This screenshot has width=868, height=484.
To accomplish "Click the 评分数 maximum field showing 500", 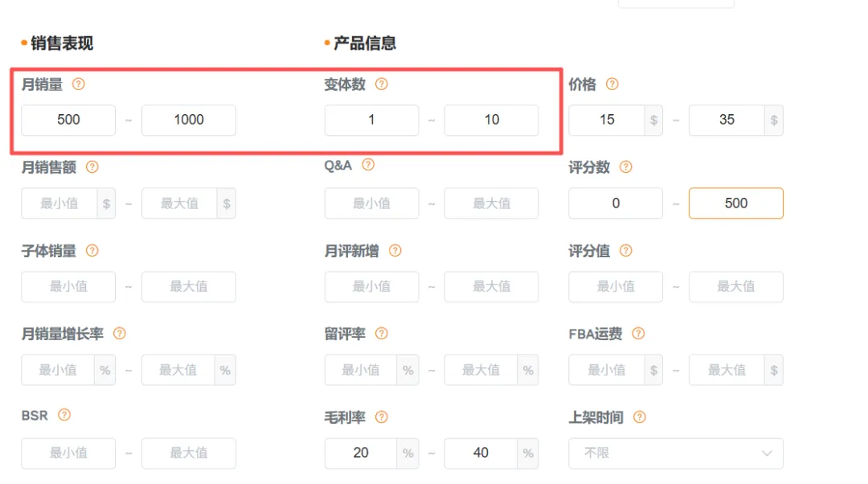I will pos(735,203).
